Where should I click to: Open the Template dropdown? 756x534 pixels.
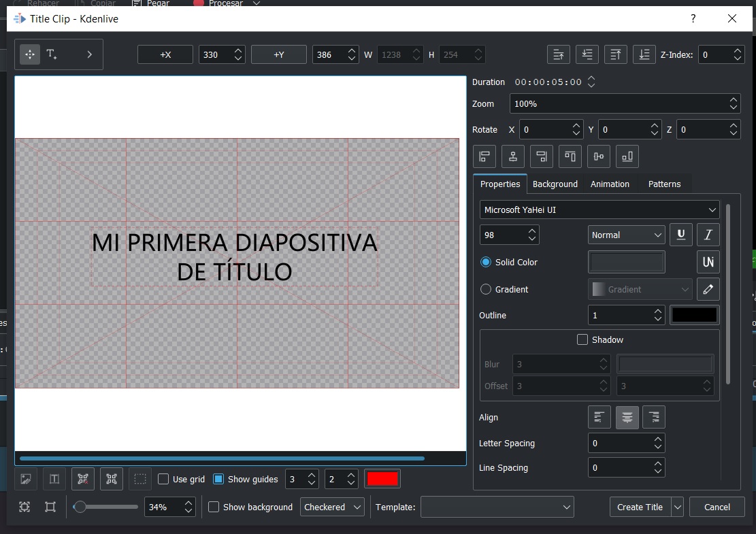(497, 507)
